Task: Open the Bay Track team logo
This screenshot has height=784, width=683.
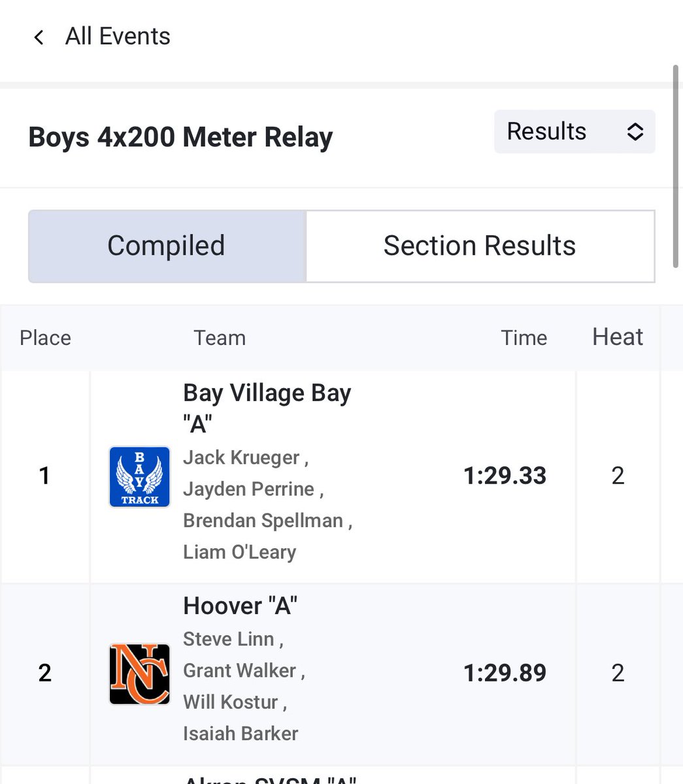Action: click(x=140, y=477)
